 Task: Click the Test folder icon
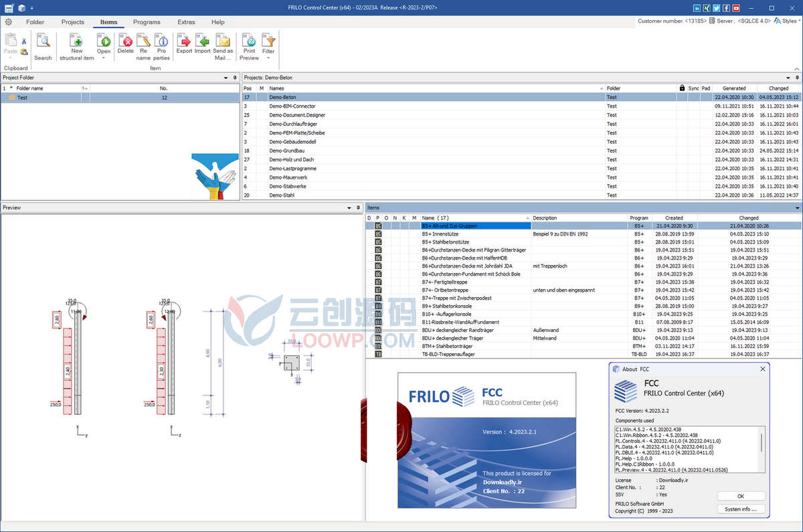tap(12, 98)
